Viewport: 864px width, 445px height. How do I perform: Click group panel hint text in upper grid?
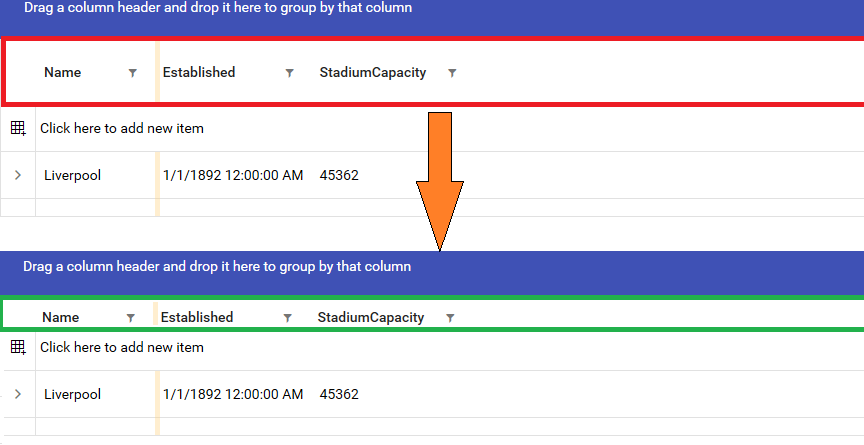218,8
